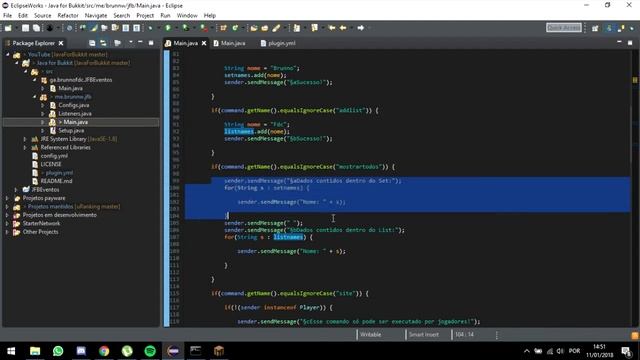Open File Explorer from the taskbar
Screen dimensions: 640x360
pos(35,351)
